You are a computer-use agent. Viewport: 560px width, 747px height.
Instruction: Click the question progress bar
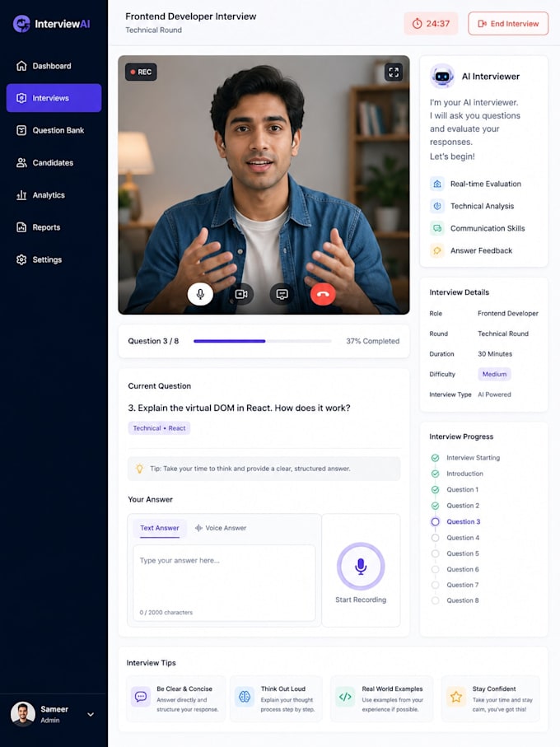tap(263, 341)
